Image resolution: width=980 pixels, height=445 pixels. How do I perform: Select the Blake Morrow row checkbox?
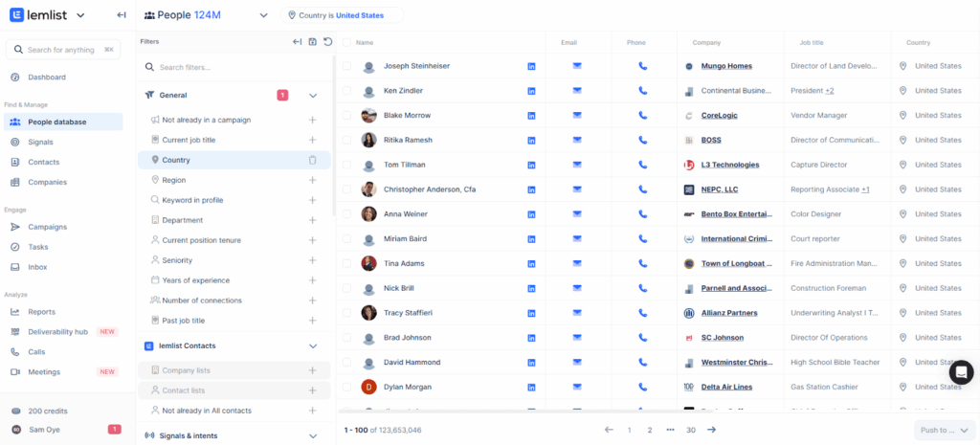346,115
